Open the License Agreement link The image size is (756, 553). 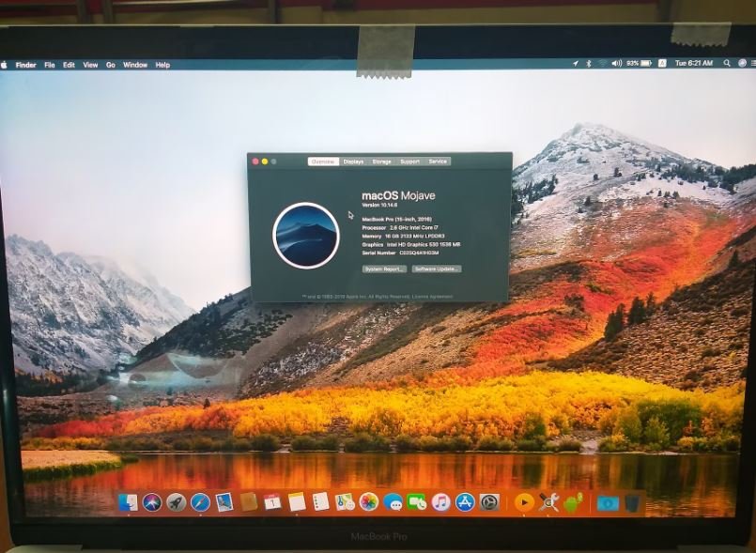click(x=435, y=297)
